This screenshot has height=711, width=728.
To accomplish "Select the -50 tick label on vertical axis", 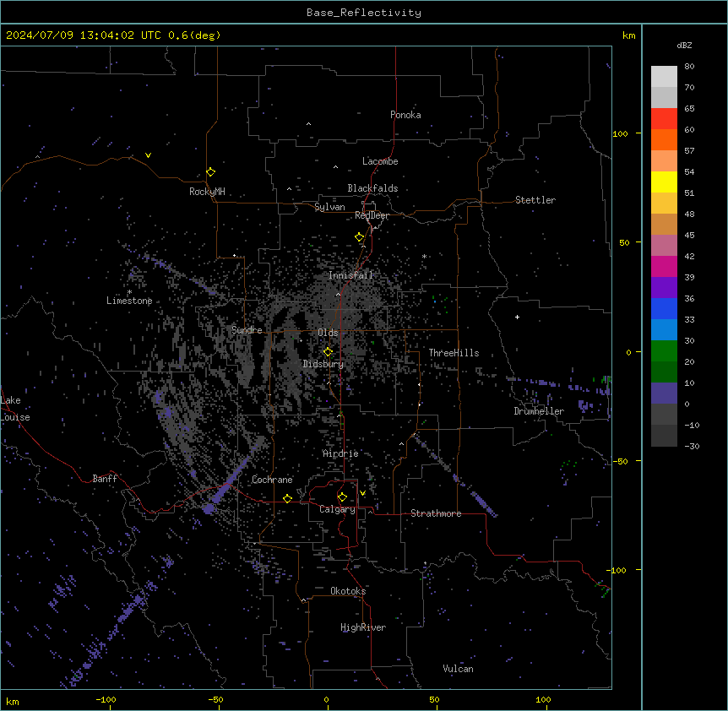I will pyautogui.click(x=620, y=461).
